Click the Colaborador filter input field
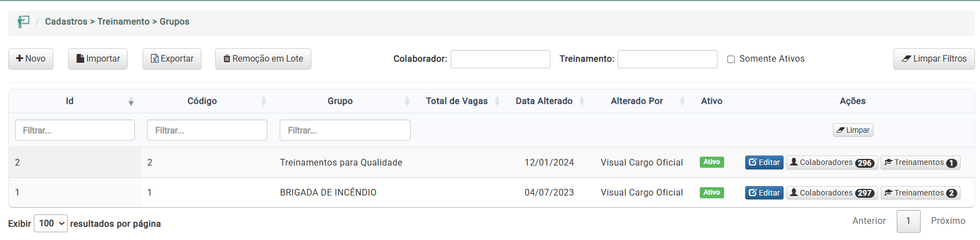 pos(500,59)
